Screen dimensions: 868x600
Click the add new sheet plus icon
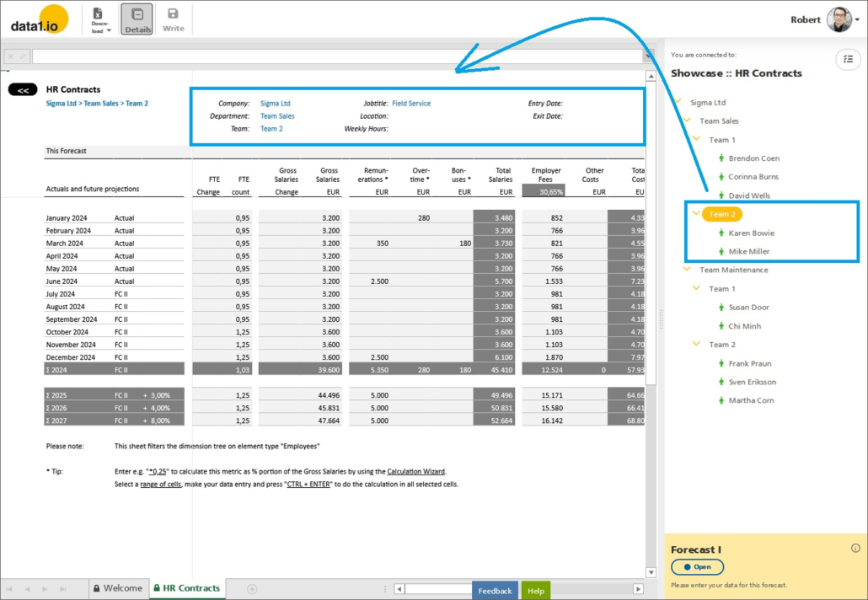coord(251,589)
